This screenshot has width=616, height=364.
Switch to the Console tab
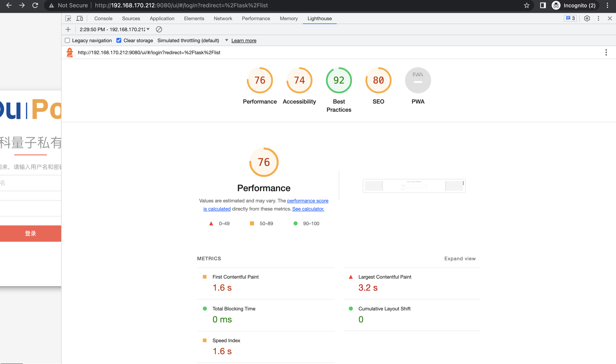[x=103, y=18]
